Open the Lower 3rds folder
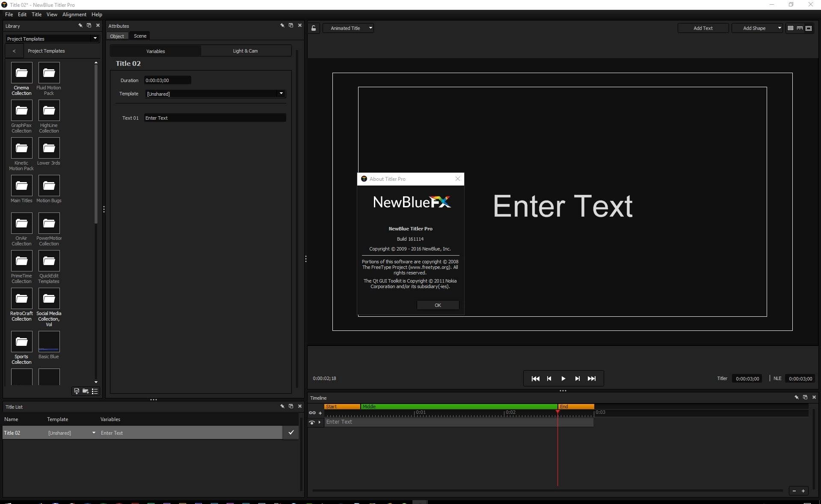Viewport: 821px width, 504px height. (49, 148)
